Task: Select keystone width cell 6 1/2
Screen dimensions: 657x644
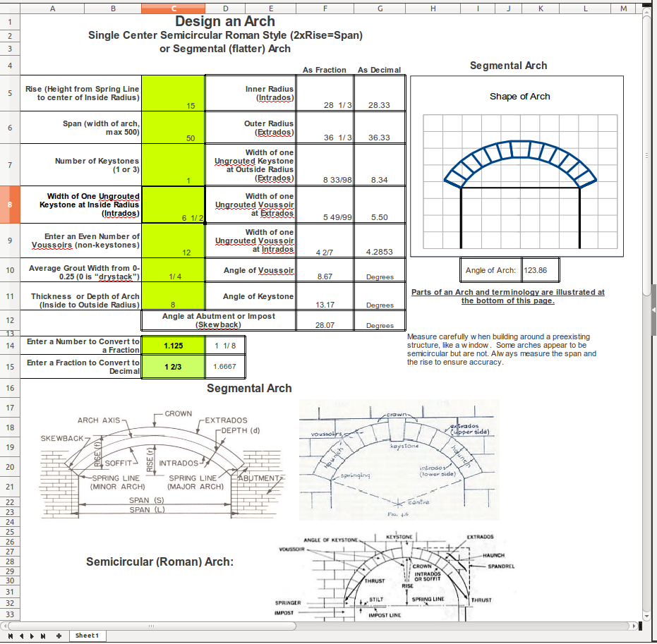Action: click(173, 205)
